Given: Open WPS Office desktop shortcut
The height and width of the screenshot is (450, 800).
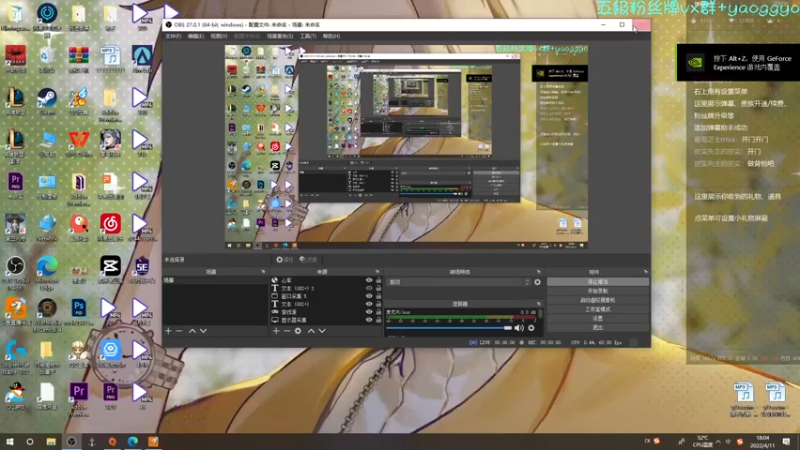Looking at the screenshot, I should point(79,143).
